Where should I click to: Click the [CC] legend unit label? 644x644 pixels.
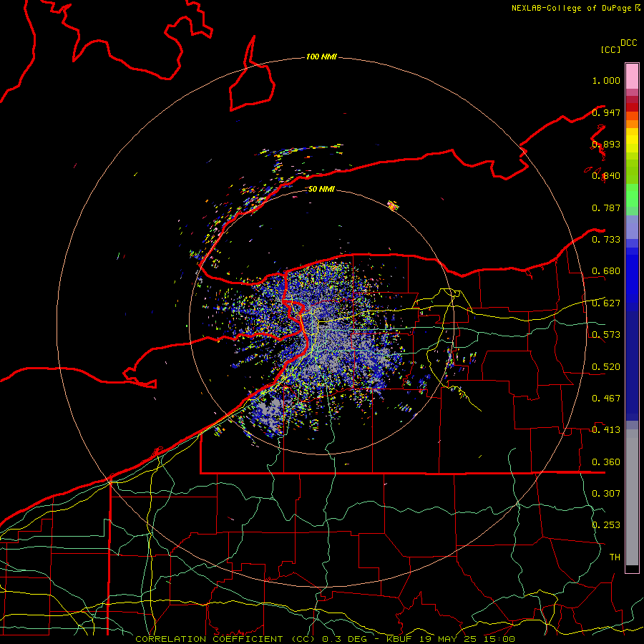[610, 49]
